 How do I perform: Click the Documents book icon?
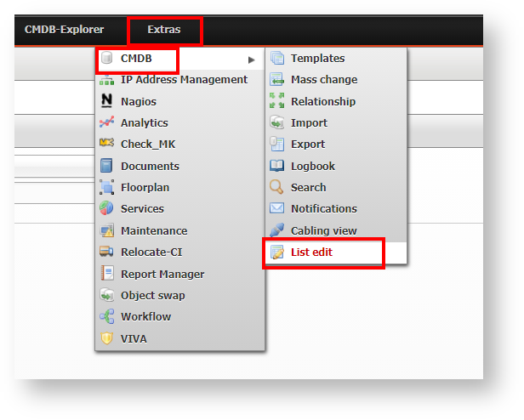pyautogui.click(x=106, y=166)
